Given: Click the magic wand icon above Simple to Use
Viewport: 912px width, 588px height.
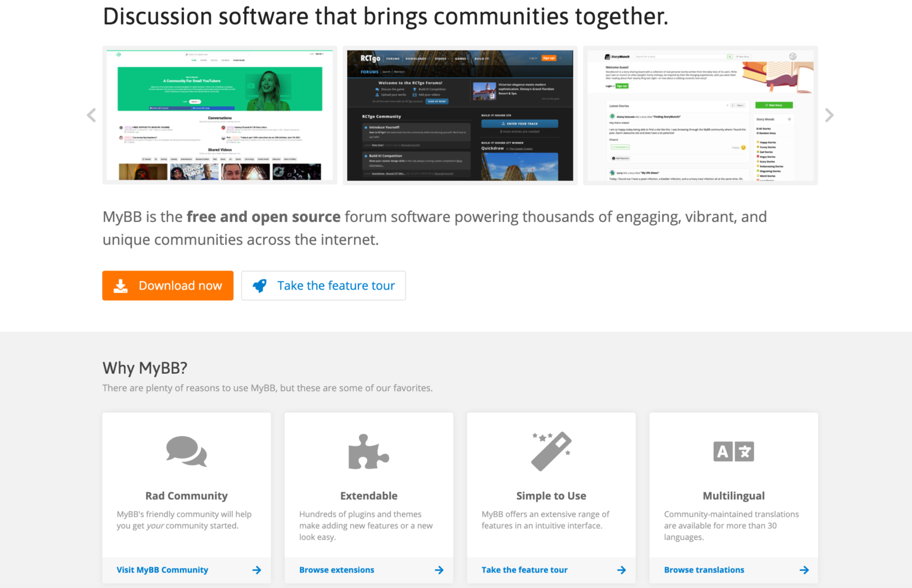Looking at the screenshot, I should (x=551, y=451).
